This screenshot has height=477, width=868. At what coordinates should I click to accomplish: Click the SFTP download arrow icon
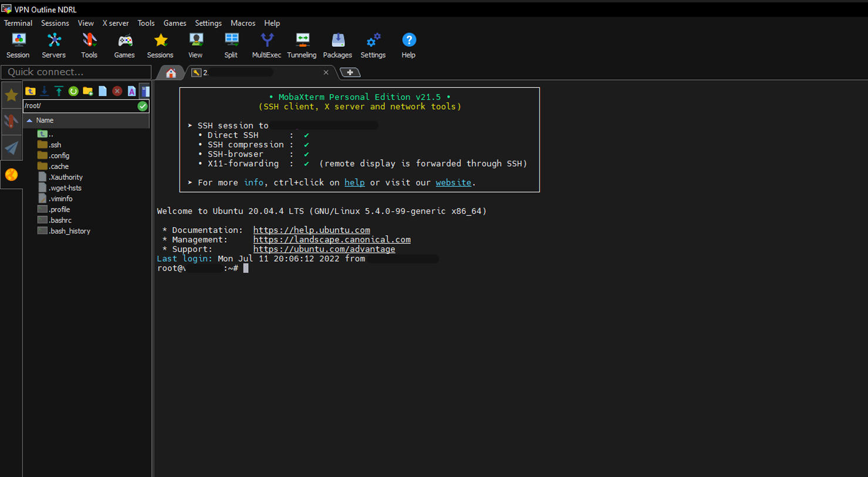click(x=45, y=91)
